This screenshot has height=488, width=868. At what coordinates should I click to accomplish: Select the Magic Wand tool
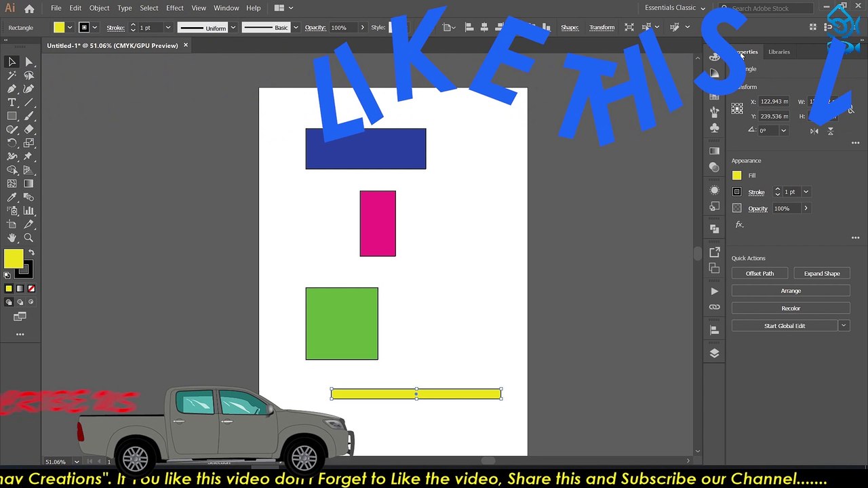click(12, 75)
